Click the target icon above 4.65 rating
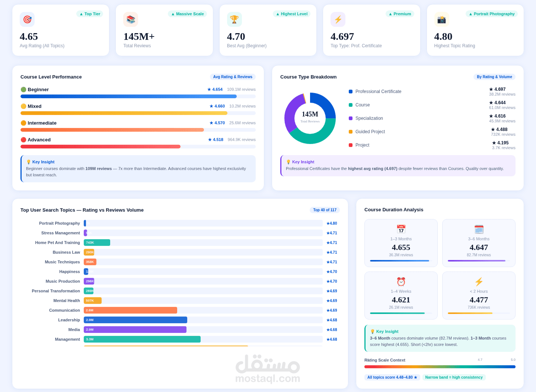Screen dimensions: 536x392 click(27, 19)
